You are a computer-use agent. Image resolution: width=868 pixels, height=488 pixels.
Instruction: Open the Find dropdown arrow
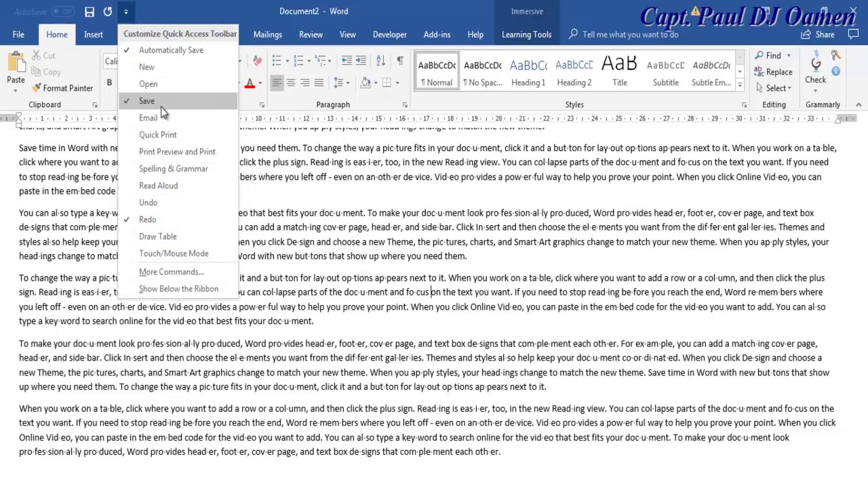(x=788, y=56)
